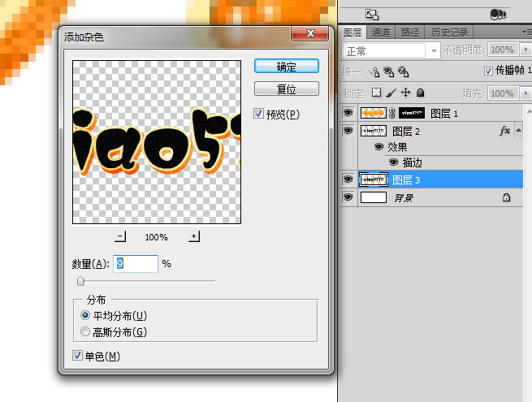Click the zoom in plus button under preview

194,236
